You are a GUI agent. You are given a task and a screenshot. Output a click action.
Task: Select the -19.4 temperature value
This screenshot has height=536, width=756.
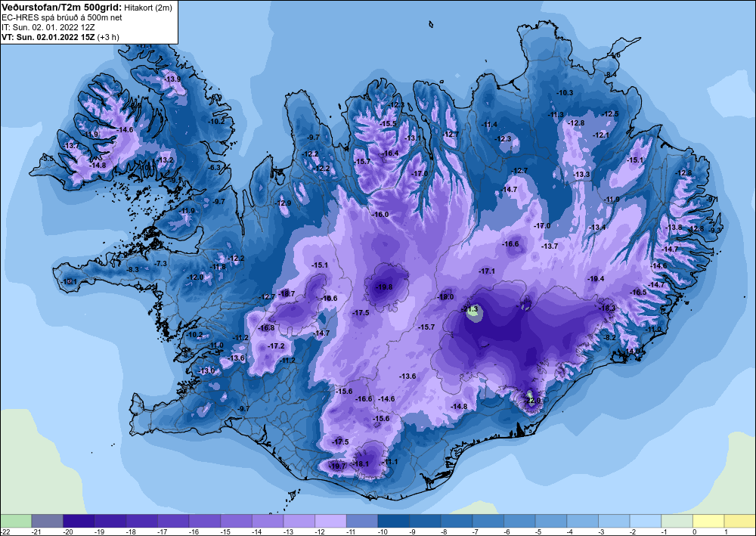596,279
